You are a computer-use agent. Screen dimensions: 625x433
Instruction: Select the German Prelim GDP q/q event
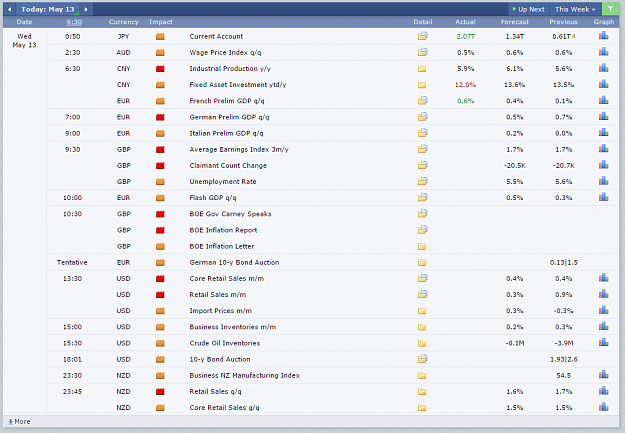tap(229, 117)
